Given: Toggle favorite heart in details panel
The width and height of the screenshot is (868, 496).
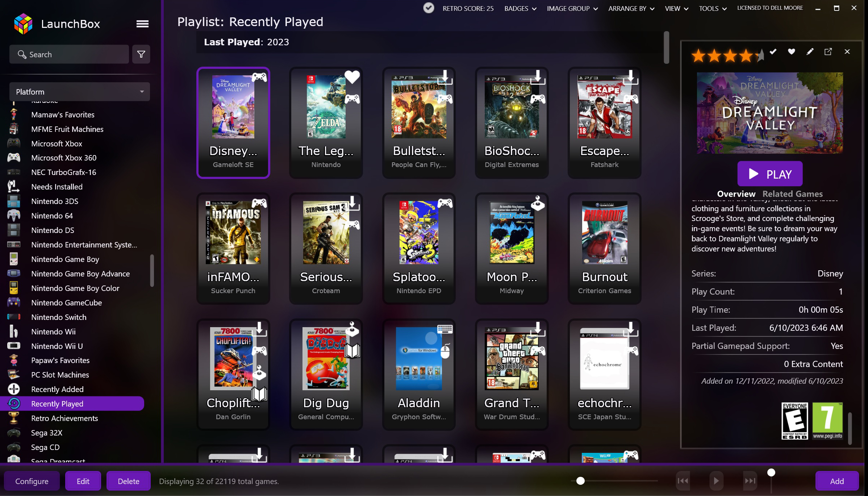Looking at the screenshot, I should [x=792, y=52].
